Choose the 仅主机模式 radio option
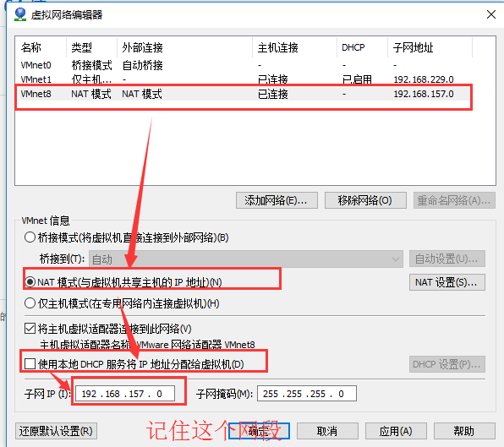This screenshot has height=447, width=504. tap(30, 303)
